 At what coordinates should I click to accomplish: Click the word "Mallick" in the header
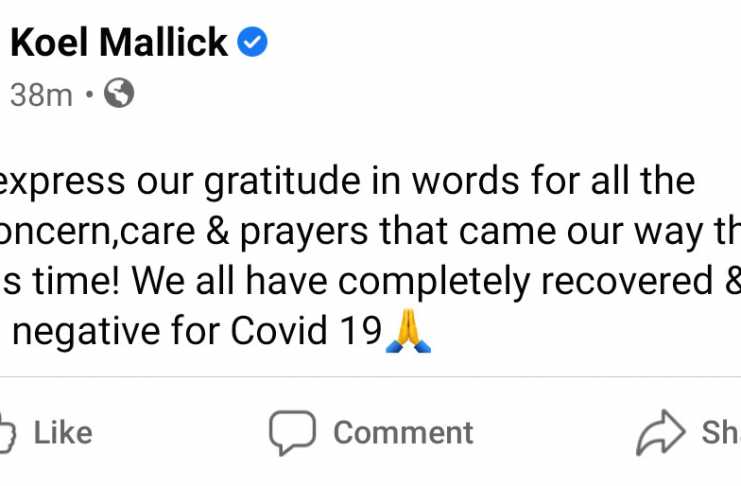tap(164, 42)
